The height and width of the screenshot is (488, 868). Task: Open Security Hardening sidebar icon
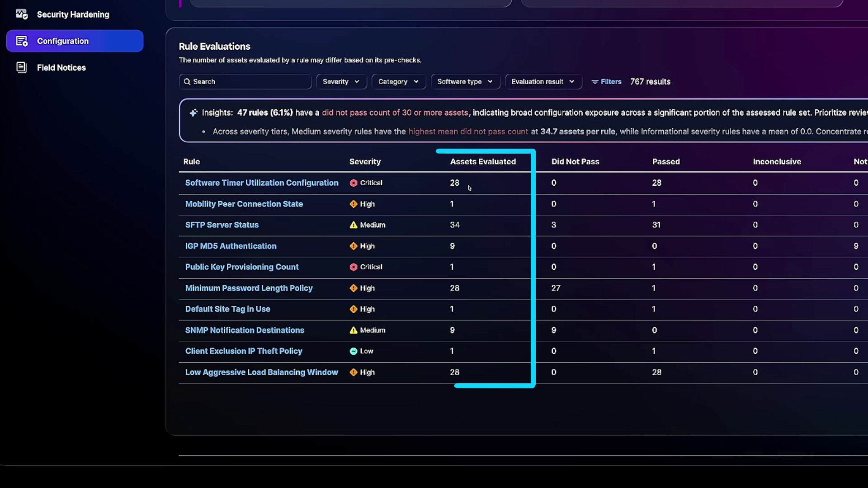[x=22, y=14]
